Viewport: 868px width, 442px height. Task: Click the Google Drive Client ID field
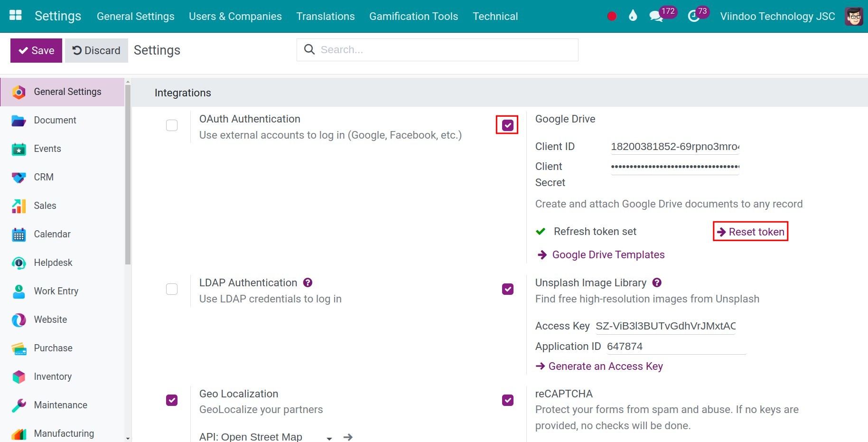click(x=675, y=147)
